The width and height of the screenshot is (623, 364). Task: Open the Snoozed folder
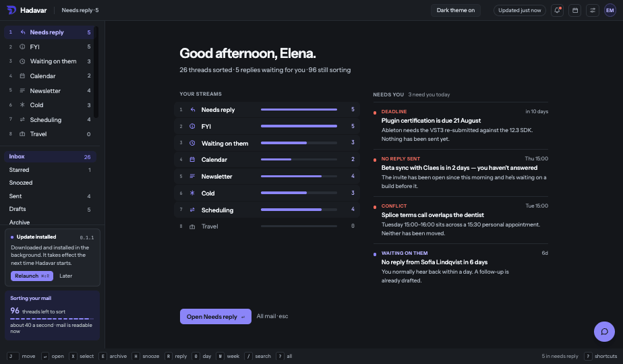click(x=50, y=183)
